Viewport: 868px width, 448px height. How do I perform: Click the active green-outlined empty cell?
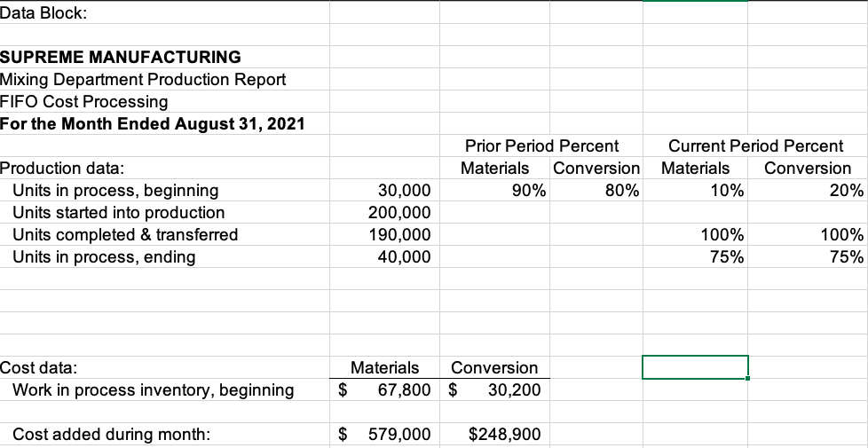695,367
